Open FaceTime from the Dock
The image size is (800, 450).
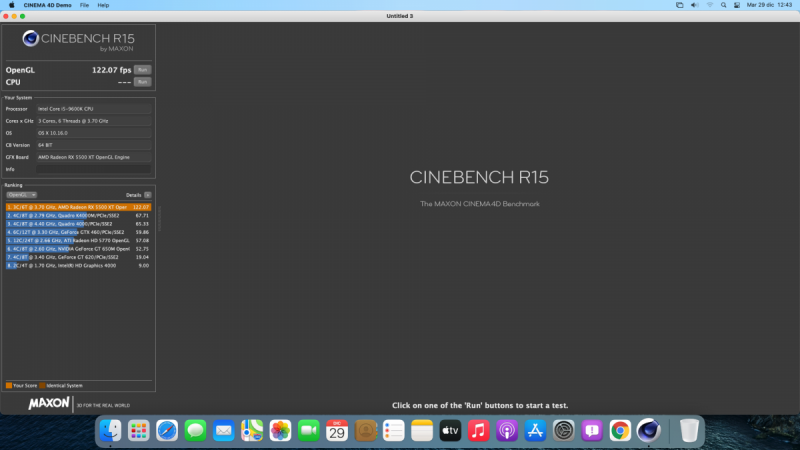[309, 431]
